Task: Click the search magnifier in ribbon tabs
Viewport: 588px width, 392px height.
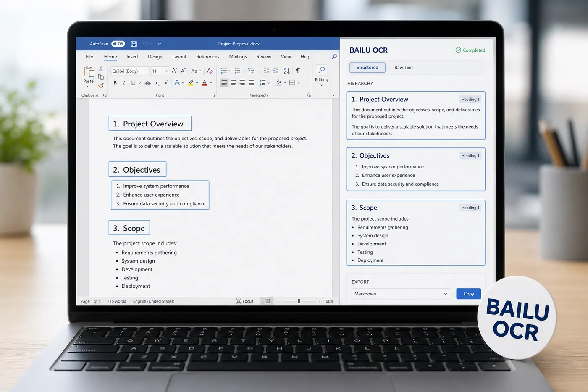Action: (x=334, y=56)
